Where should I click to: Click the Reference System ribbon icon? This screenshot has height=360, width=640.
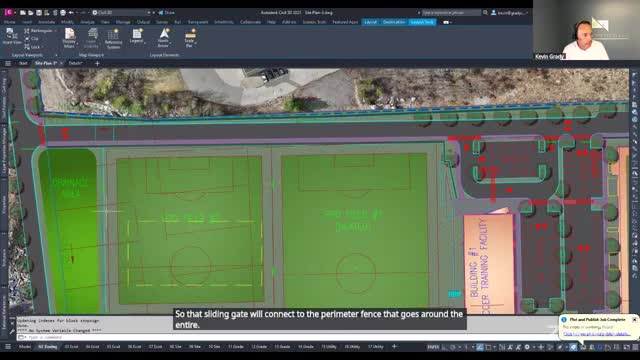click(113, 39)
